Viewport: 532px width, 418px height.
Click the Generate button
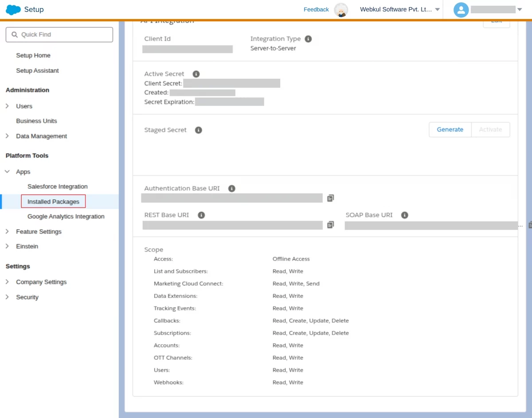coord(450,129)
